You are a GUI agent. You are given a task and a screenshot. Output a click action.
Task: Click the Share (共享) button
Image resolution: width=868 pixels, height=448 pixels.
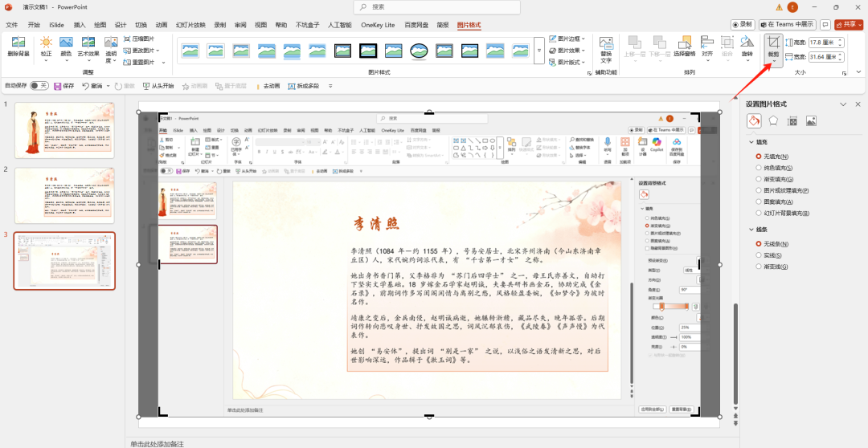click(844, 25)
